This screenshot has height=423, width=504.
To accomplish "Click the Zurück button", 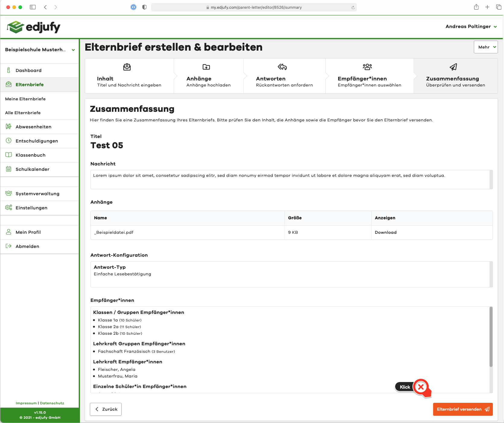I will (x=106, y=409).
